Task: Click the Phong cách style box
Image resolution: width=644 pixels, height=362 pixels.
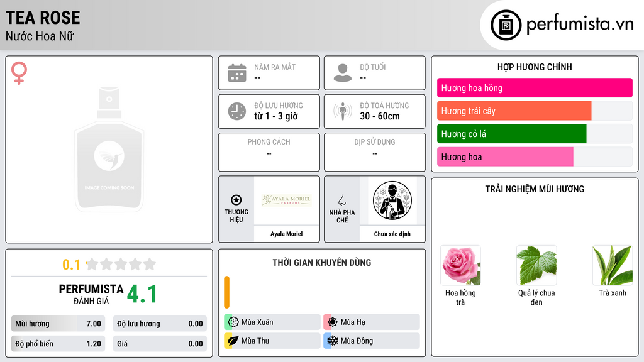Action: 269,152
